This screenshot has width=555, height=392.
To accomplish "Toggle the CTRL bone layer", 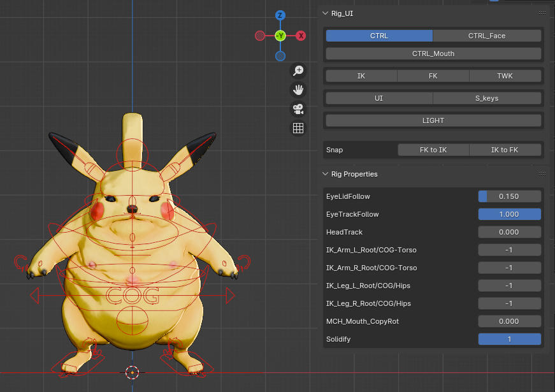I will tap(379, 36).
